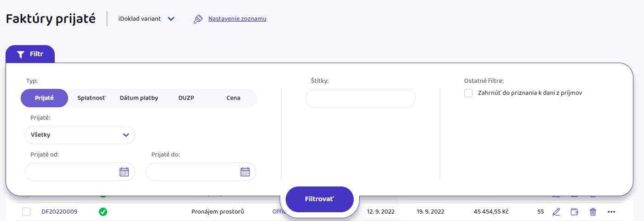Click into the Štítky input field

point(360,98)
